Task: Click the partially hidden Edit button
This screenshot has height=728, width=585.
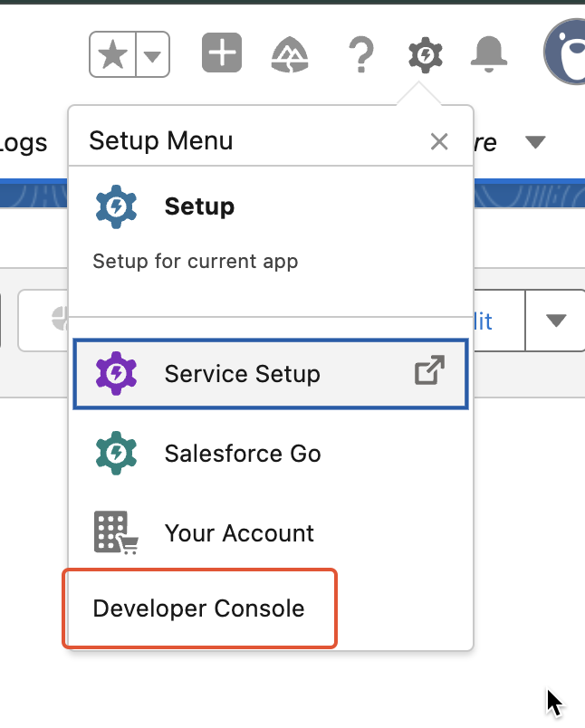Action: click(484, 321)
